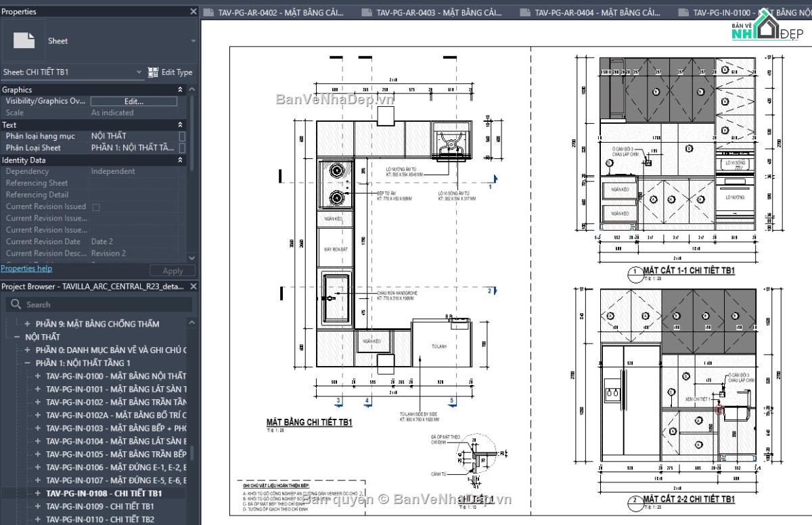Click associate parameter button beside NỘI THẤT value

[181, 136]
